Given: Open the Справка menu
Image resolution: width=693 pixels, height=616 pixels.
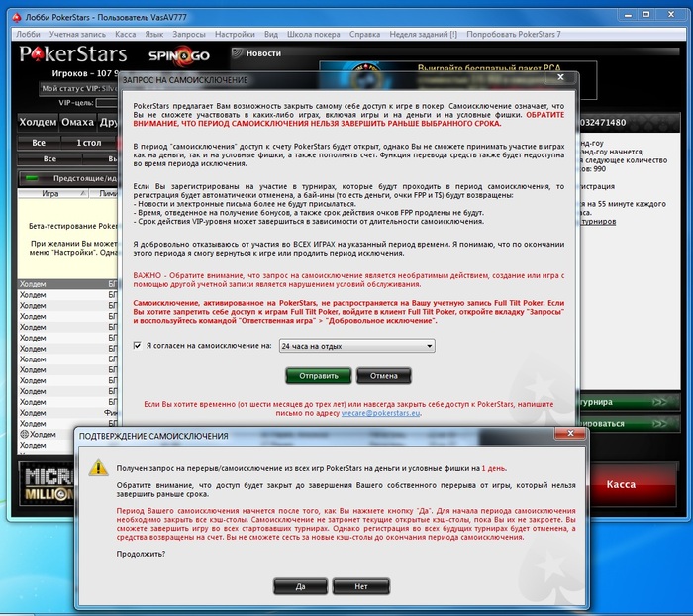Looking at the screenshot, I should pos(364,34).
